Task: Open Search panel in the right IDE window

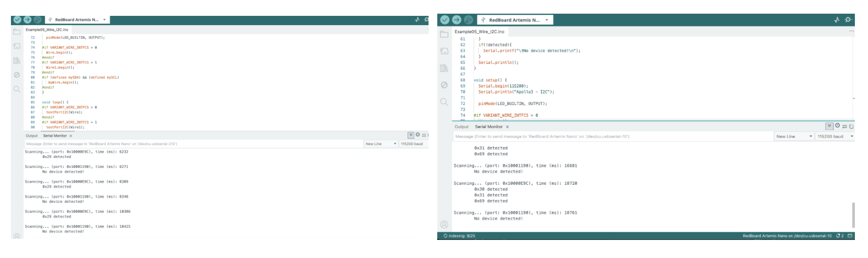Action: (444, 102)
